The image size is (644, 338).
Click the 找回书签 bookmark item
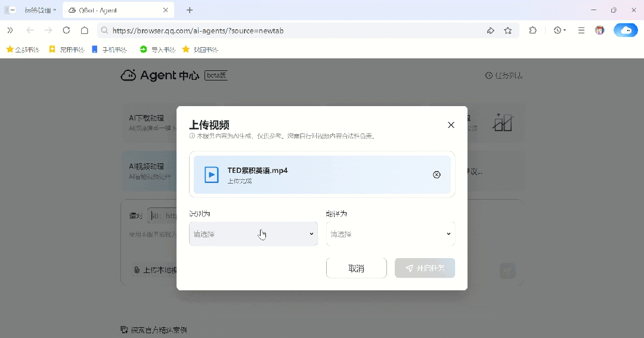click(x=200, y=49)
